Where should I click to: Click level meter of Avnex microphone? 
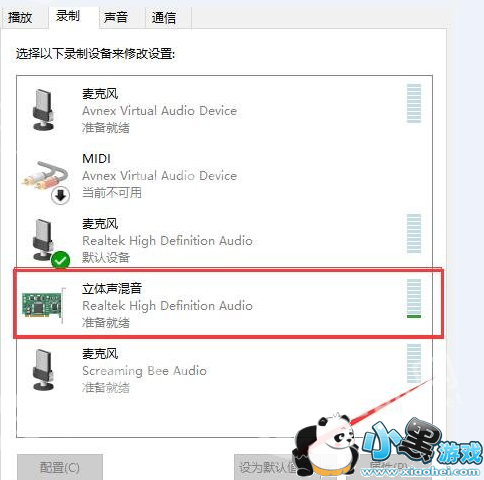click(414, 103)
